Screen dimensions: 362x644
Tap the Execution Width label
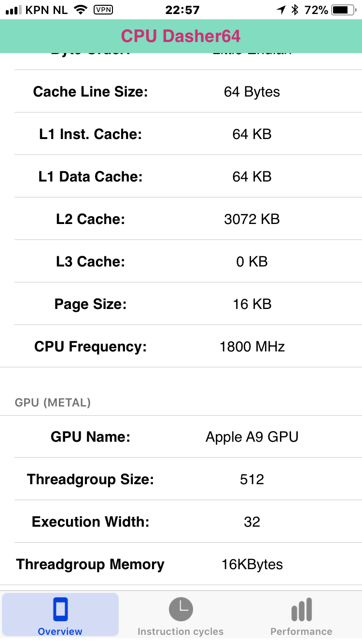[91, 522]
